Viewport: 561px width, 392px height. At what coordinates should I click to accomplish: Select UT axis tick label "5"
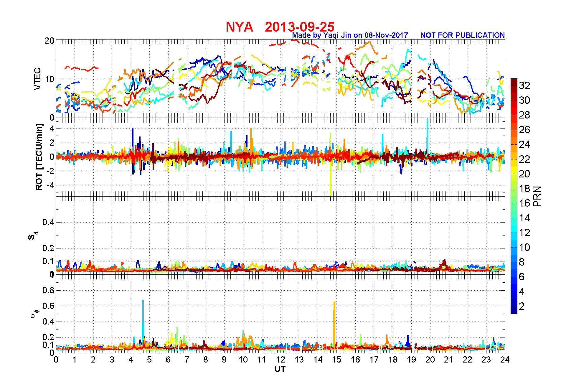click(149, 360)
